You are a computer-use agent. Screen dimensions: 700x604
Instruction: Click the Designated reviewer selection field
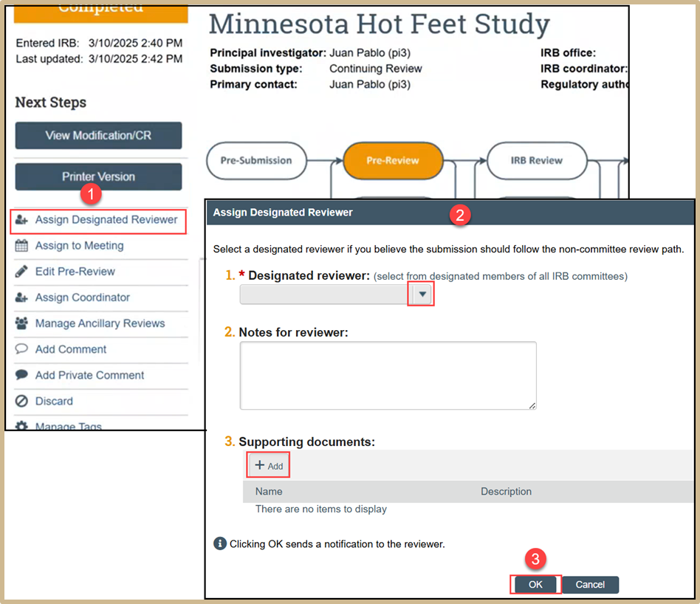(325, 294)
